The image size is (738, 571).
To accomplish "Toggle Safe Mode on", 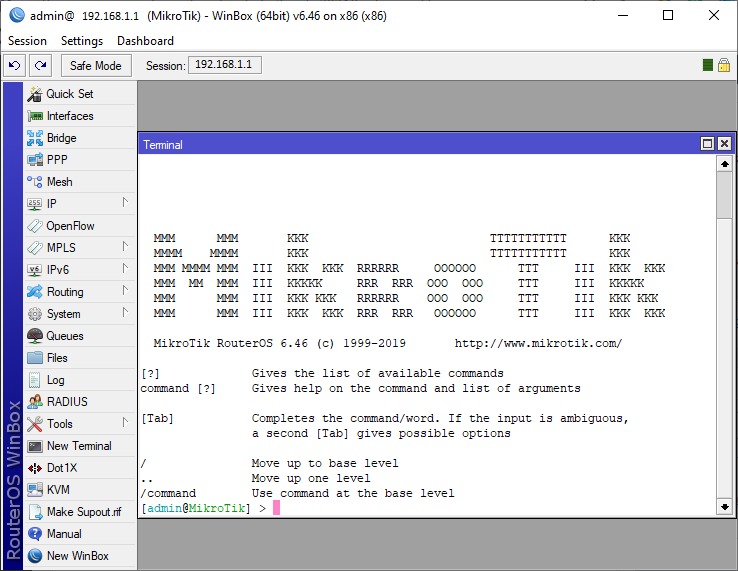I will [96, 66].
